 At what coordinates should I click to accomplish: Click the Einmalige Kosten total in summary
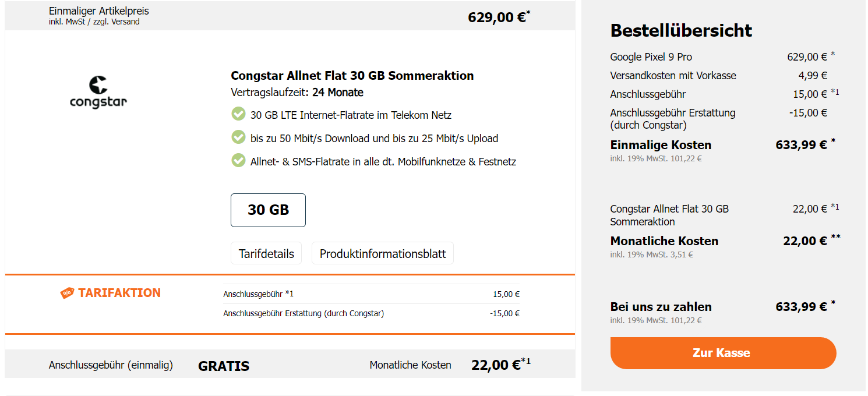coord(801,145)
